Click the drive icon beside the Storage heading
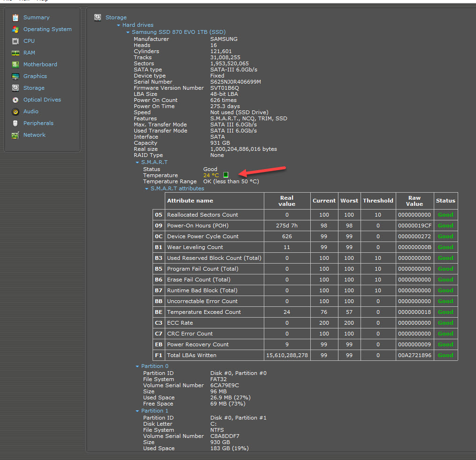This screenshot has width=476, height=460. (98, 17)
